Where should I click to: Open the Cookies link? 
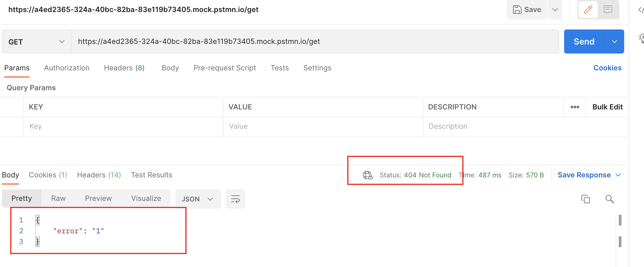coord(607,68)
